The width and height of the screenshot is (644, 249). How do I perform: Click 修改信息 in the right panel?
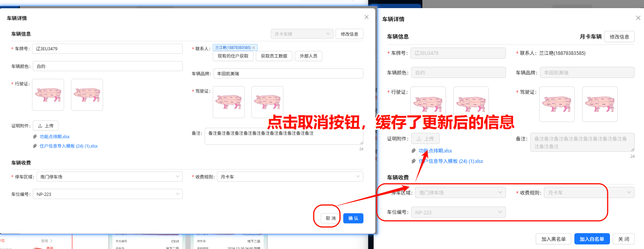pyautogui.click(x=619, y=37)
